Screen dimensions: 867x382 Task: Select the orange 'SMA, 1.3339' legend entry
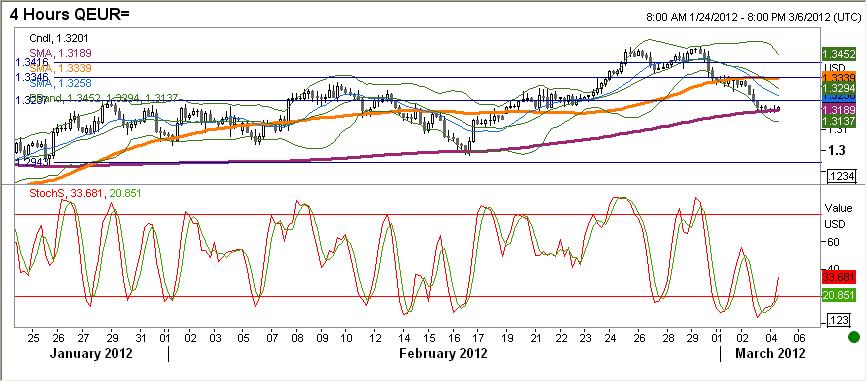click(x=60, y=68)
